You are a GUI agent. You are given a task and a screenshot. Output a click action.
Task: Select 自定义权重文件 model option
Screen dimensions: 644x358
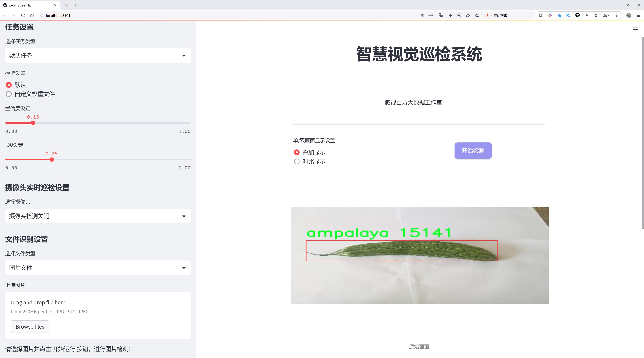[x=9, y=94]
